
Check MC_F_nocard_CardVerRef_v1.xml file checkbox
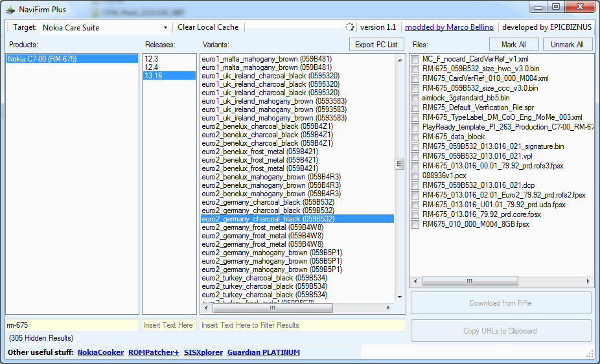coord(415,60)
